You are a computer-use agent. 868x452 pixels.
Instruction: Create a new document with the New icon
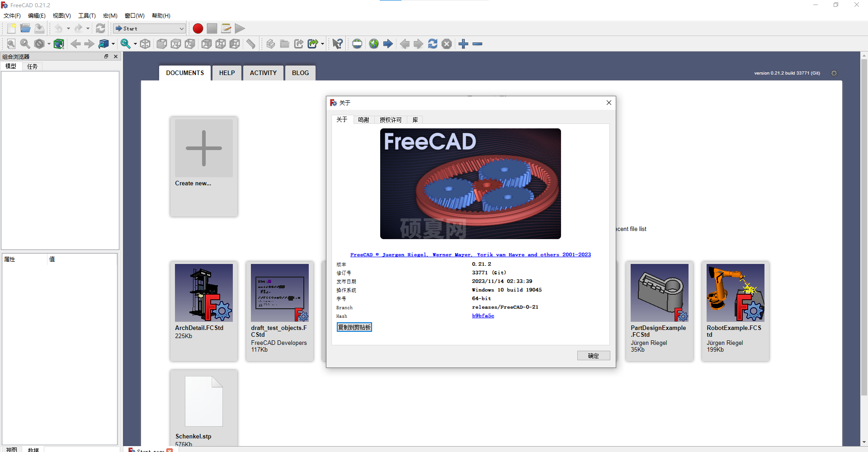tap(11, 28)
